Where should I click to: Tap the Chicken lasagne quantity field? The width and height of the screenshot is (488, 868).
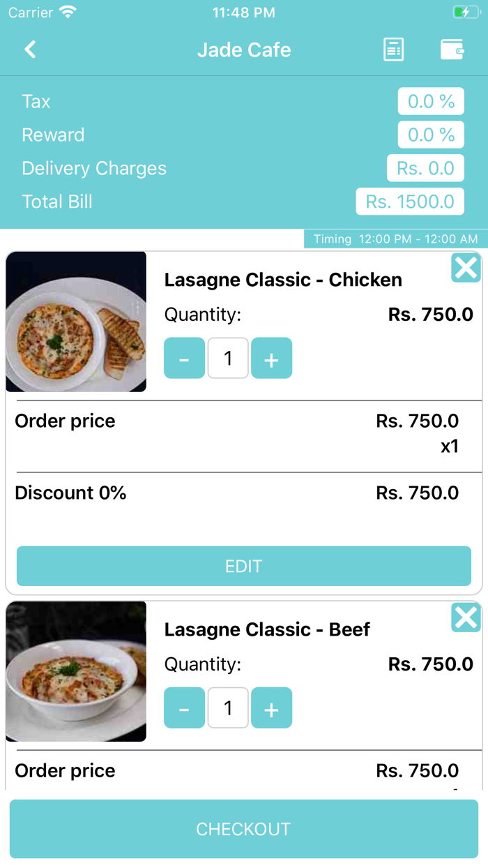[x=228, y=359]
